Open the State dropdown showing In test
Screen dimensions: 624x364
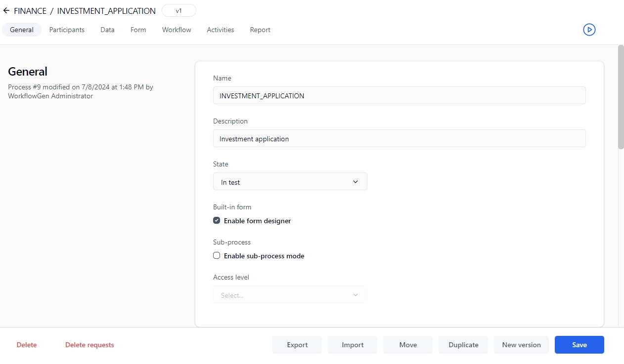[290, 182]
